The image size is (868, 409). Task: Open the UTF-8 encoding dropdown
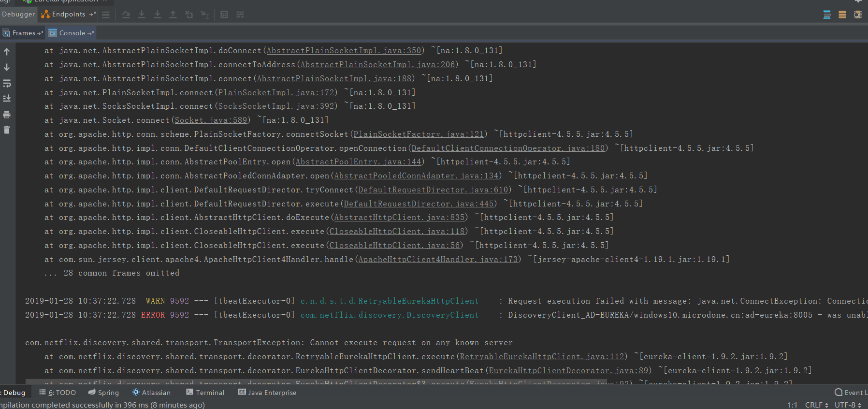point(848,405)
